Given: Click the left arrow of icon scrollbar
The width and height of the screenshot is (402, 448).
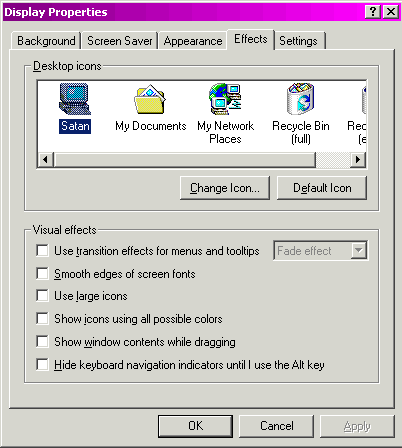Looking at the screenshot, I should coord(46,159).
